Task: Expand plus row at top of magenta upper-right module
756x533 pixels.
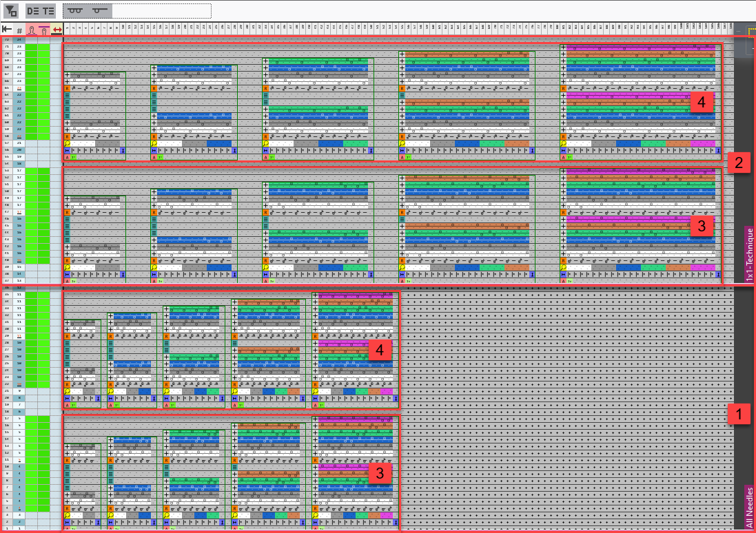Action: pyautogui.click(x=564, y=48)
